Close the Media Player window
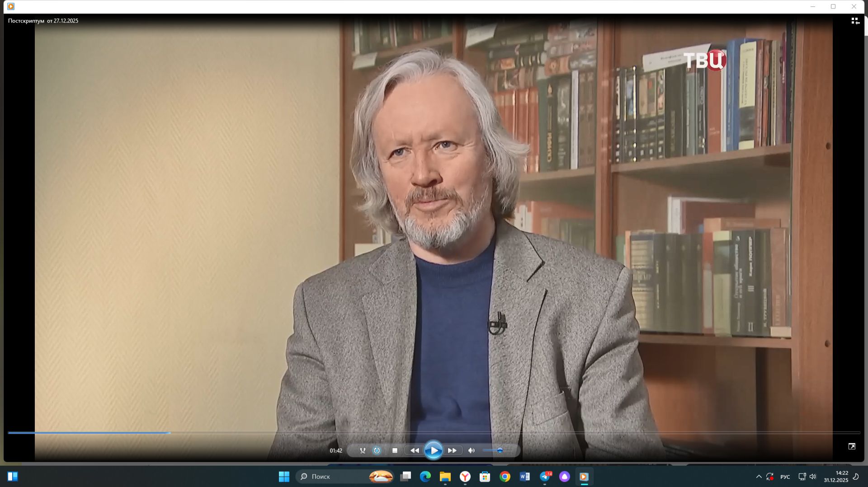 [x=854, y=6]
